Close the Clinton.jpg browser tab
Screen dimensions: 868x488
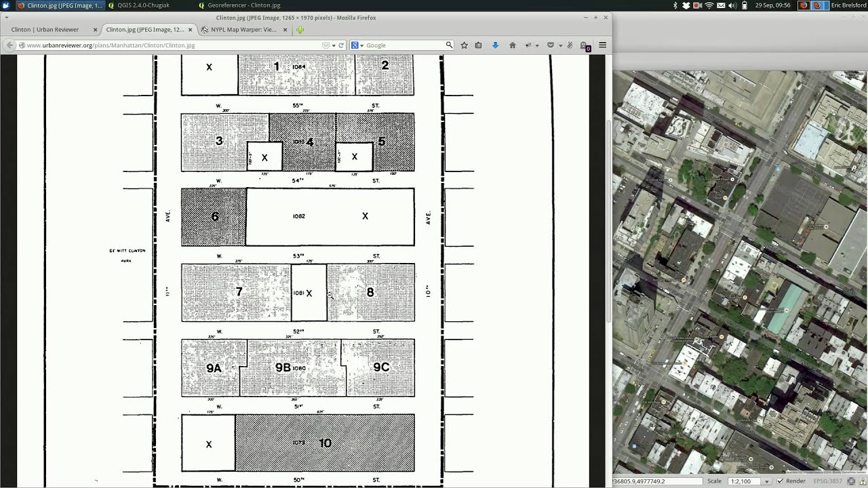click(x=191, y=30)
